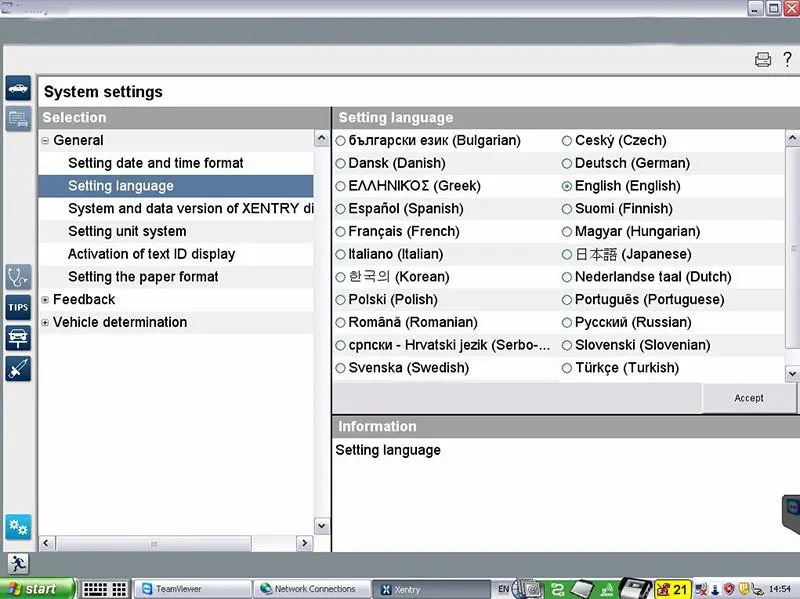
Task: Switch to Network Connections taskbar window
Action: (312, 589)
